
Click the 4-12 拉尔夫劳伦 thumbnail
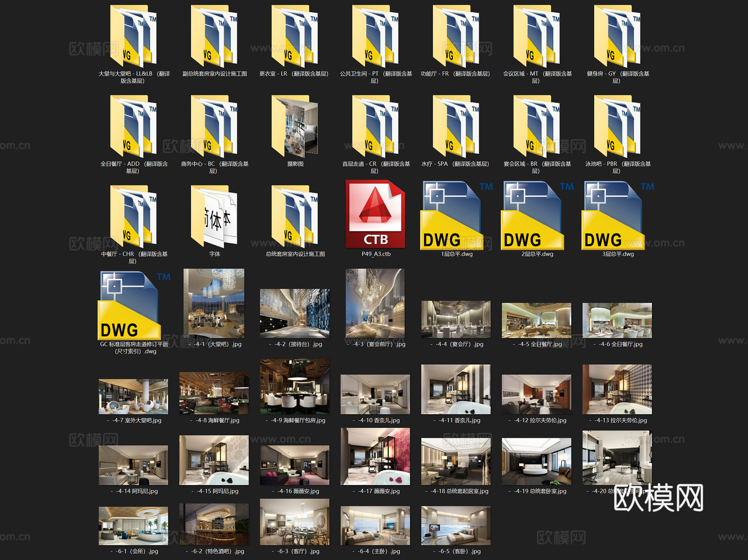click(536, 395)
